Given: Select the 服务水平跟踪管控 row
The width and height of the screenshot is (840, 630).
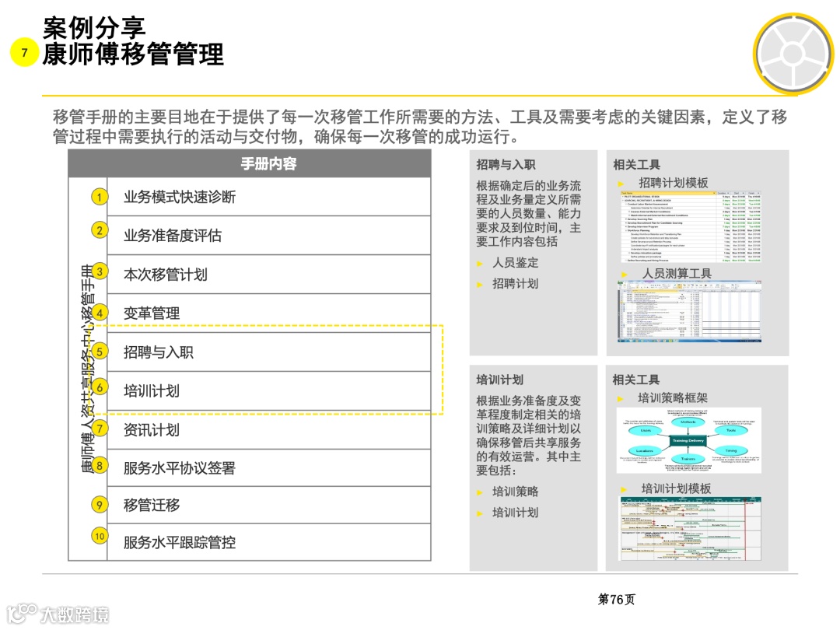Looking at the screenshot, I should [x=269, y=542].
